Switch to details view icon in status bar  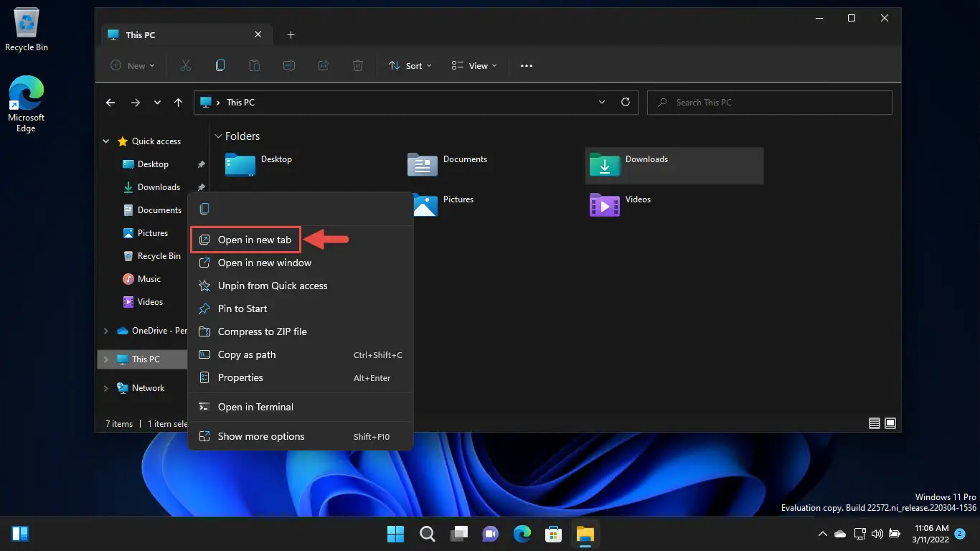875,423
